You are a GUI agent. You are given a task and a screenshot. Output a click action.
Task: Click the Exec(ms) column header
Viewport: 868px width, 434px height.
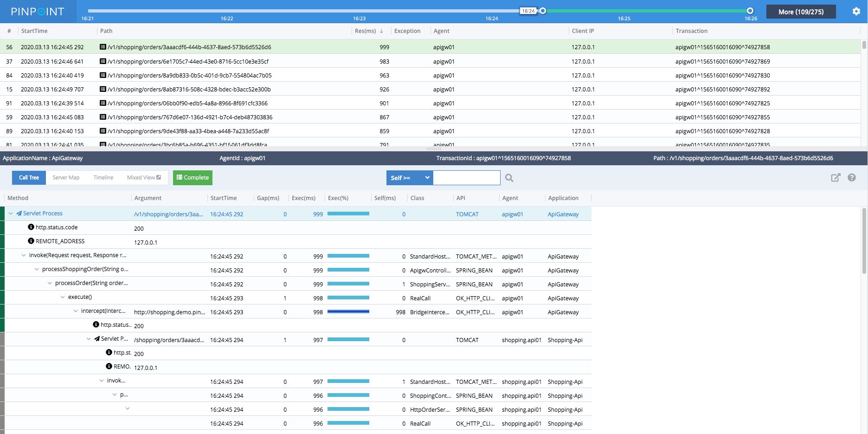click(x=303, y=198)
